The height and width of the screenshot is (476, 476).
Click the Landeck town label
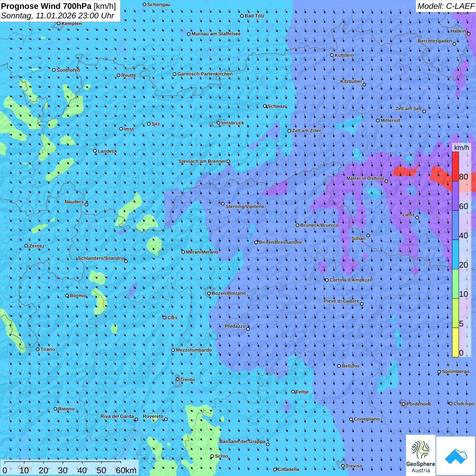(x=107, y=151)
